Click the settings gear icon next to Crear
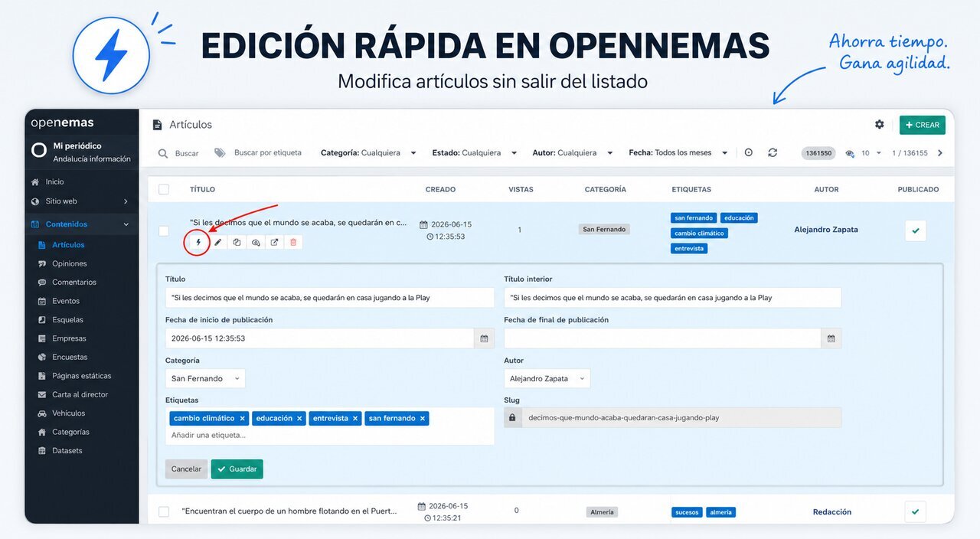Screen dimensions: 980x539 (x=879, y=124)
